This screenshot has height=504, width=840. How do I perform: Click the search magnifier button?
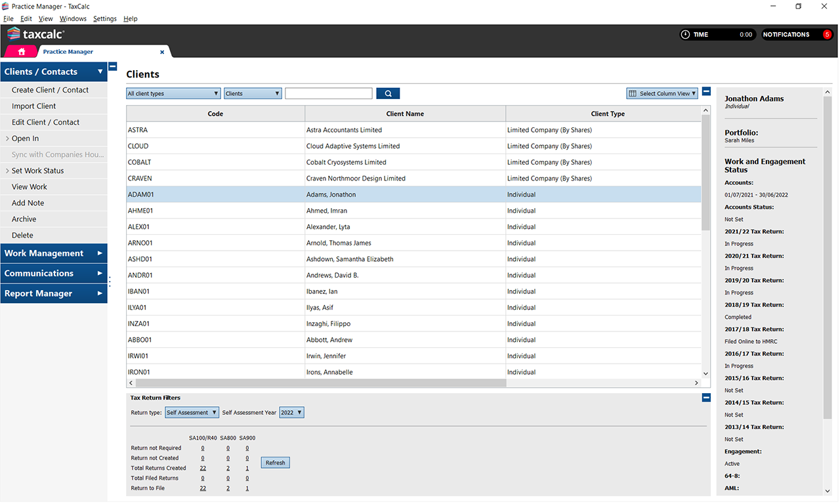pyautogui.click(x=388, y=94)
